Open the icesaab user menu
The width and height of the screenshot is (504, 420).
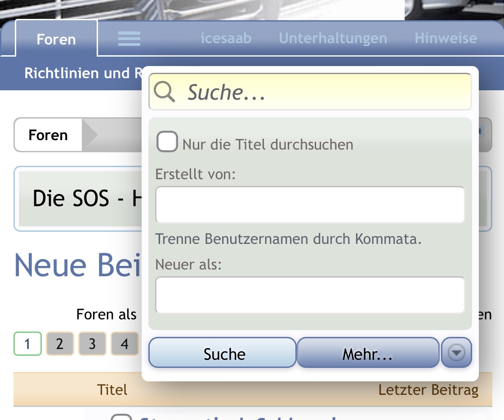[226, 38]
